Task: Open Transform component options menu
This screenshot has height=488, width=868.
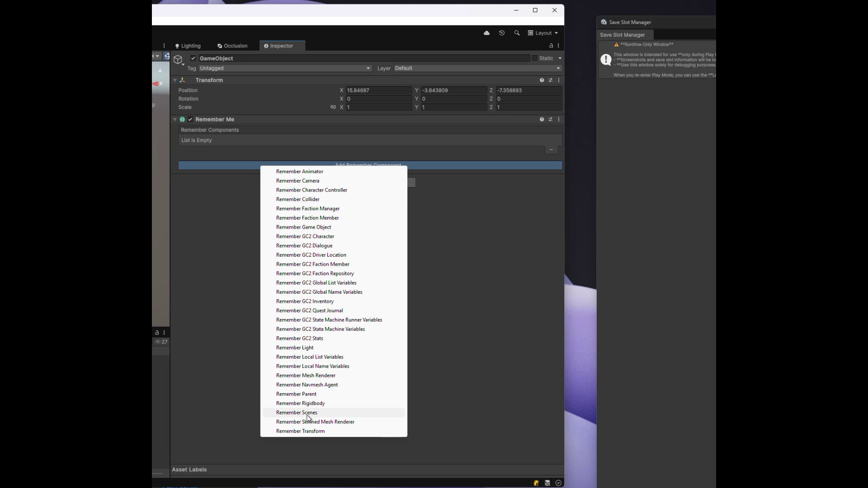Action: tap(559, 80)
